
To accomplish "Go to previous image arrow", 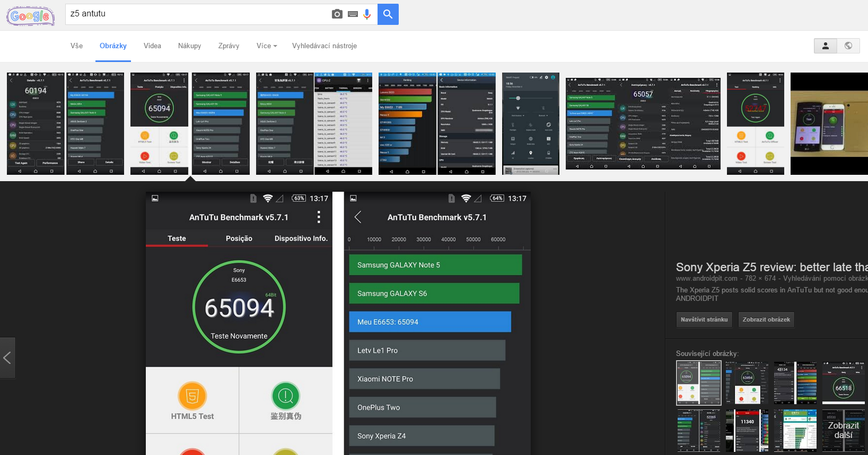I will (7, 358).
